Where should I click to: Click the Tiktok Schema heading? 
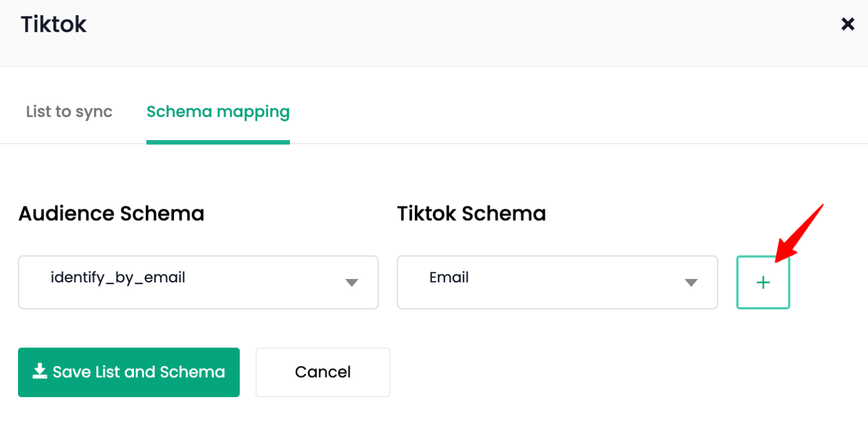pos(471,213)
